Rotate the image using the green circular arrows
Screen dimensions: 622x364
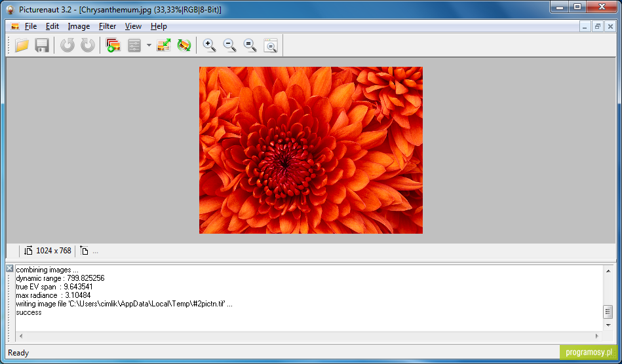tap(184, 45)
